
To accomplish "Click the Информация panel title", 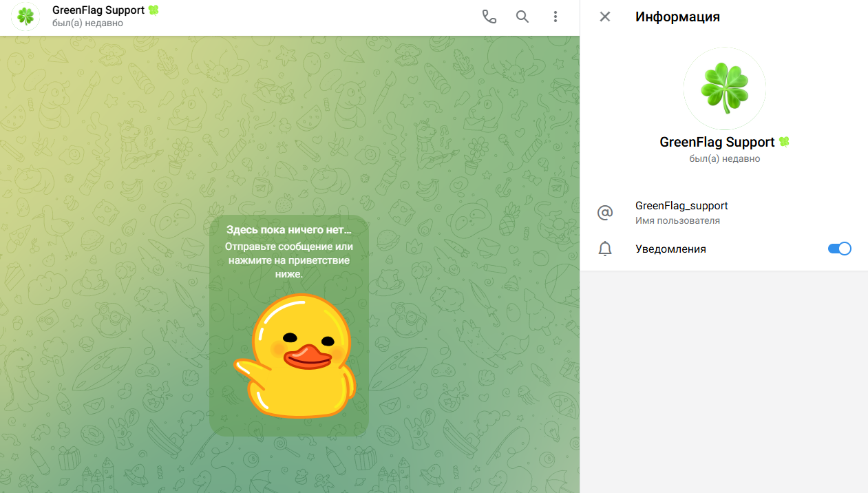I will [x=677, y=17].
